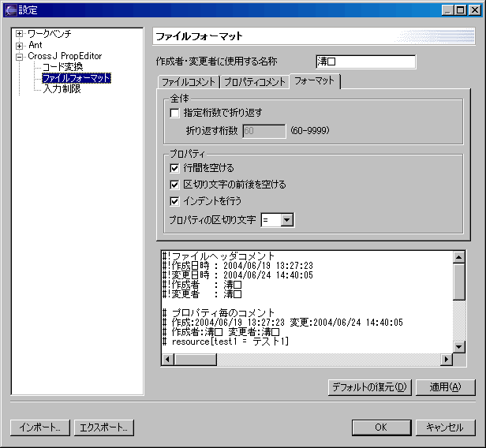This screenshot has height=448, width=486.
Task: Collapse the CrossJ PropEditor tree node
Action: pyautogui.click(x=19, y=57)
